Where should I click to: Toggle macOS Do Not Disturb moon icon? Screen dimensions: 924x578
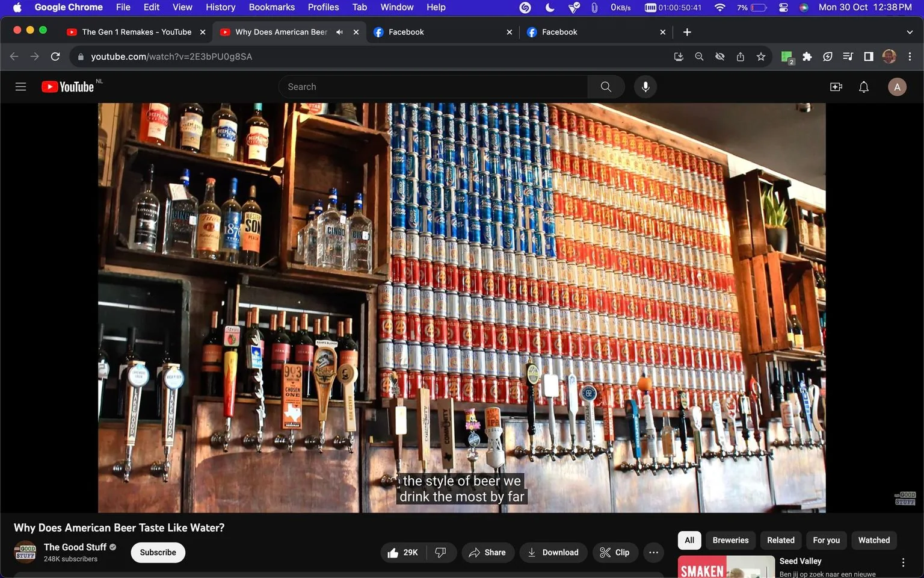(550, 7)
